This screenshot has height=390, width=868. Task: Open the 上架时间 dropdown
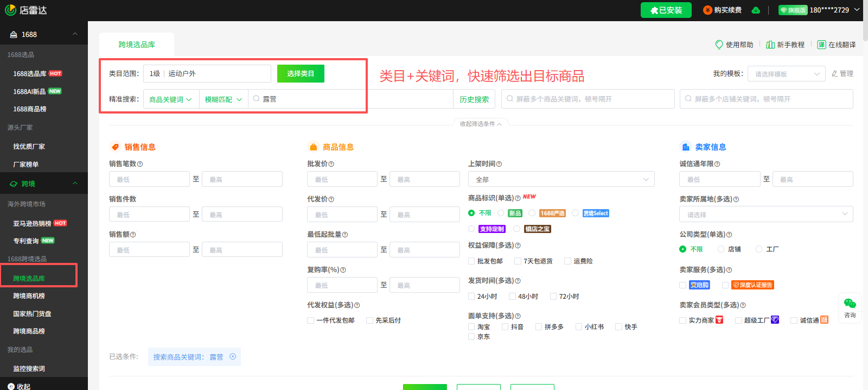[561, 179]
